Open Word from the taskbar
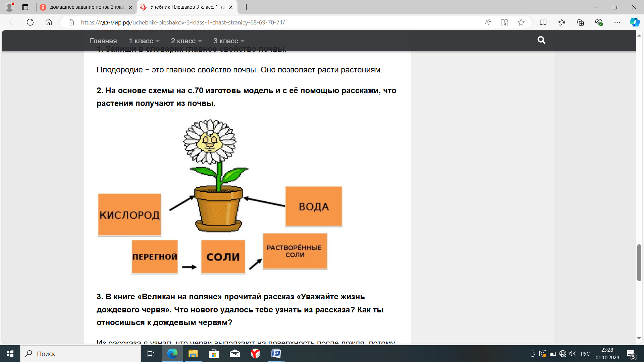 tap(276, 354)
